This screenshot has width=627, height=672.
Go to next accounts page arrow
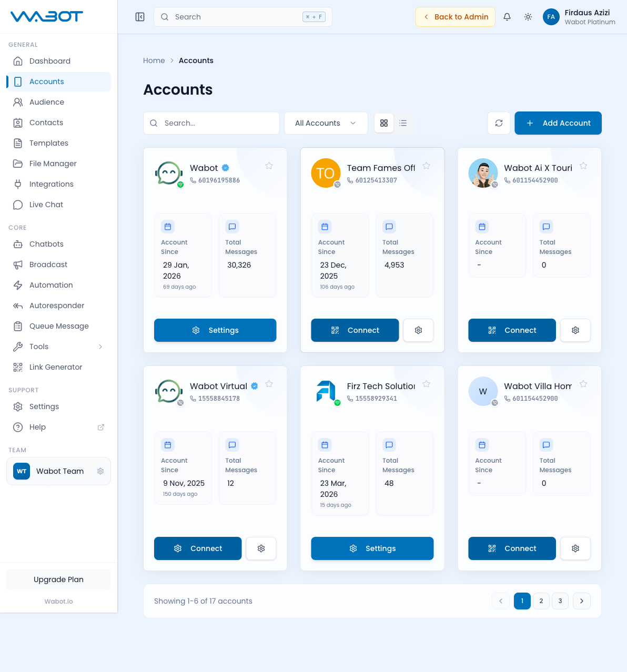click(x=582, y=601)
